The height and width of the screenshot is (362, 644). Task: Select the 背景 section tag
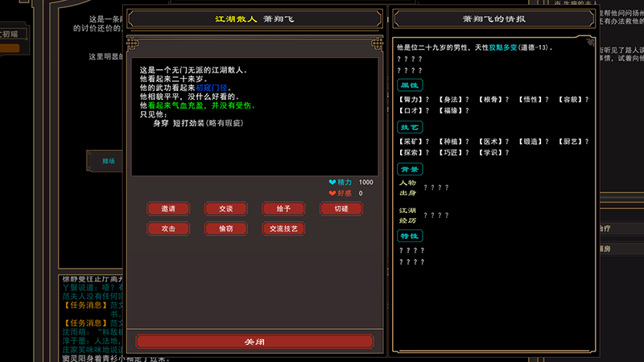coord(410,169)
